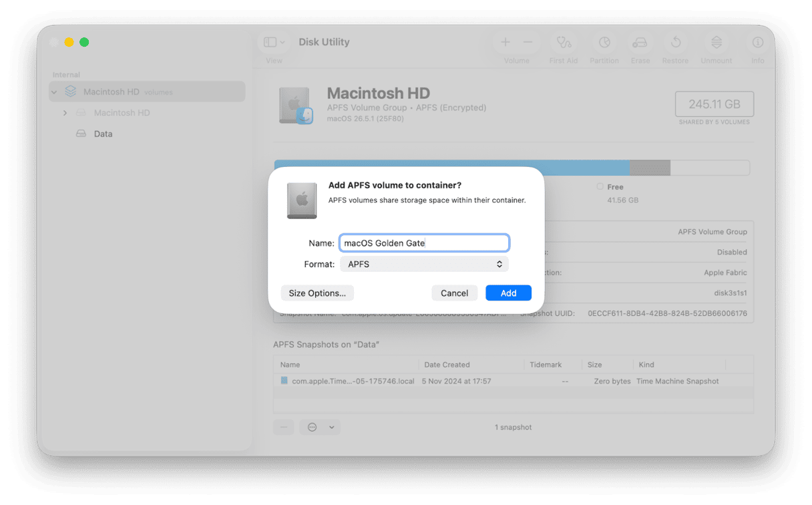Click the Apple Fabric connection value
The image size is (812, 505).
(725, 273)
